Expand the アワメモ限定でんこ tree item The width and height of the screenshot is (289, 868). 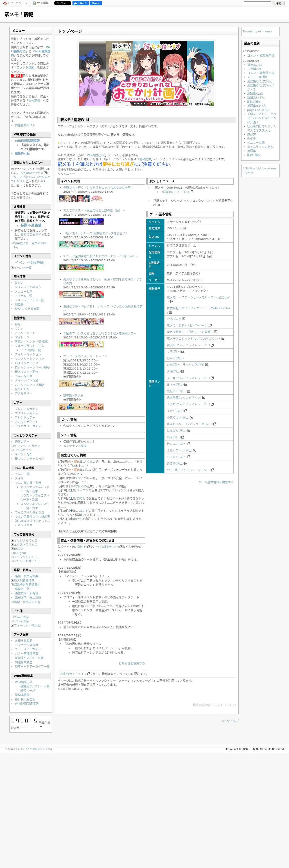click(12, 561)
